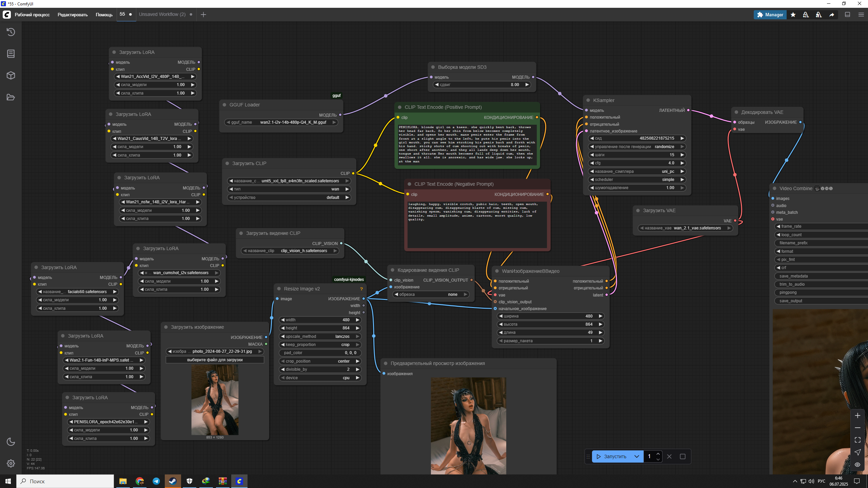
Task: Click the share arrow icon in top bar
Action: 832,15
